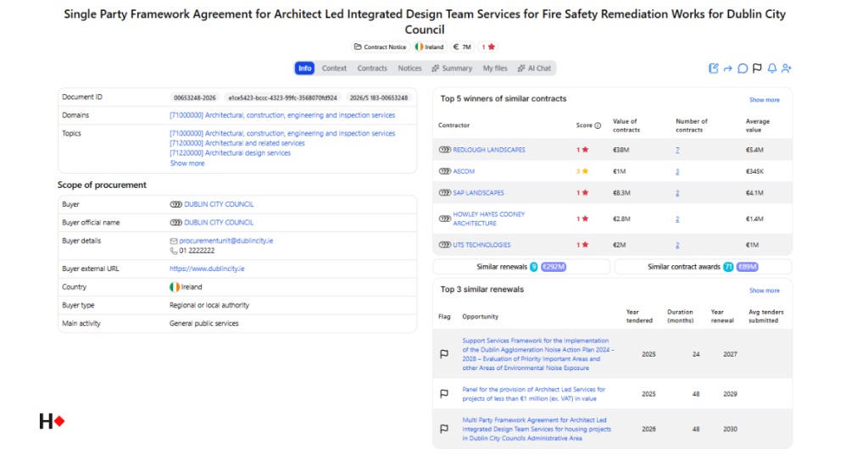Click the Ireland flag in Country row

tap(175, 287)
